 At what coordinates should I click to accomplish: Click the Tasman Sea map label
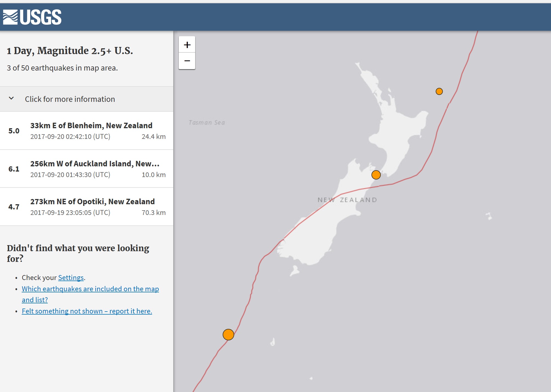tap(207, 122)
